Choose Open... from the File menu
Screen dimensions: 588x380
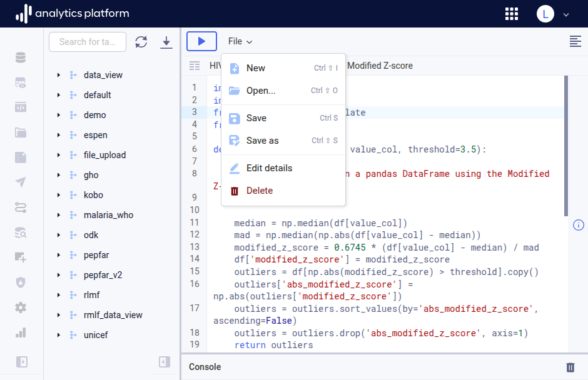(283, 91)
